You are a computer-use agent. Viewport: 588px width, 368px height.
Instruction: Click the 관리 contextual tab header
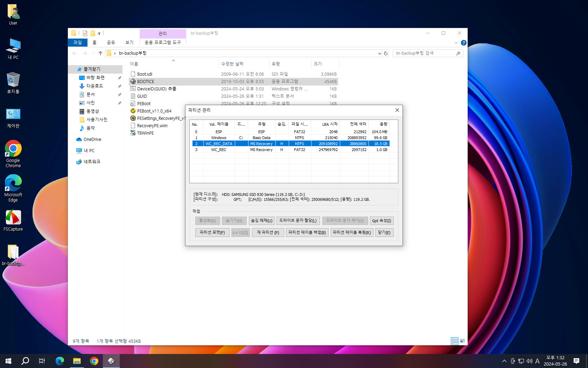pos(163,34)
